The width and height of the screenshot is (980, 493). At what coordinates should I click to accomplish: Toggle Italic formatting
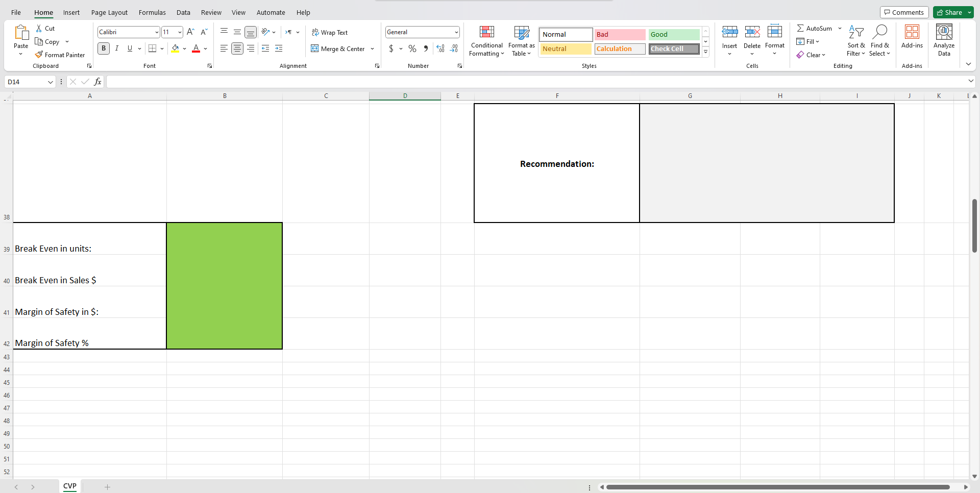tap(117, 48)
